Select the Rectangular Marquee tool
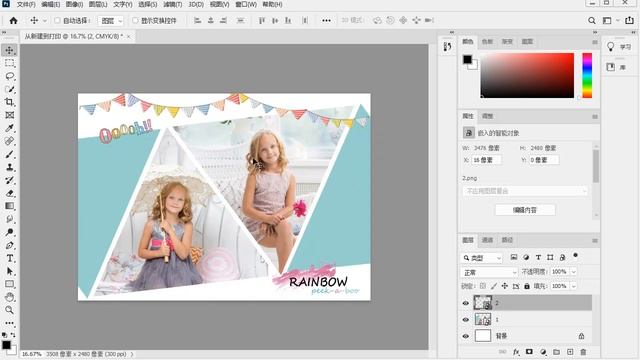The width and height of the screenshot is (640, 360). 9,63
